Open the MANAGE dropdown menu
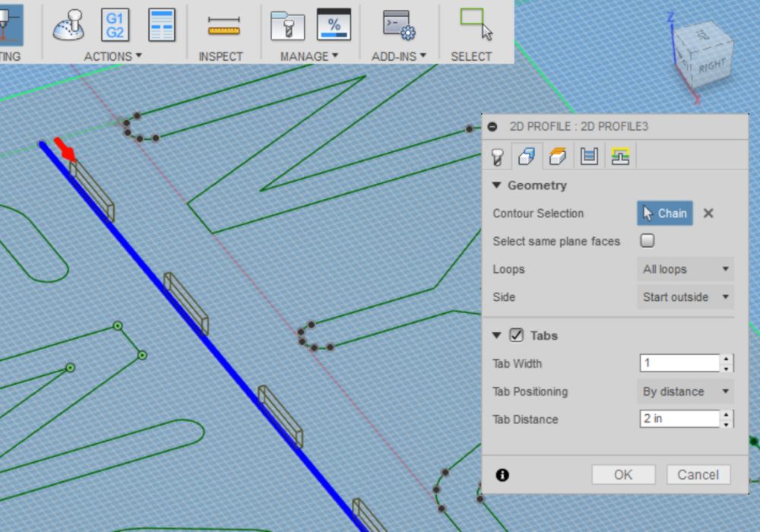This screenshot has width=760, height=532. pos(309,56)
